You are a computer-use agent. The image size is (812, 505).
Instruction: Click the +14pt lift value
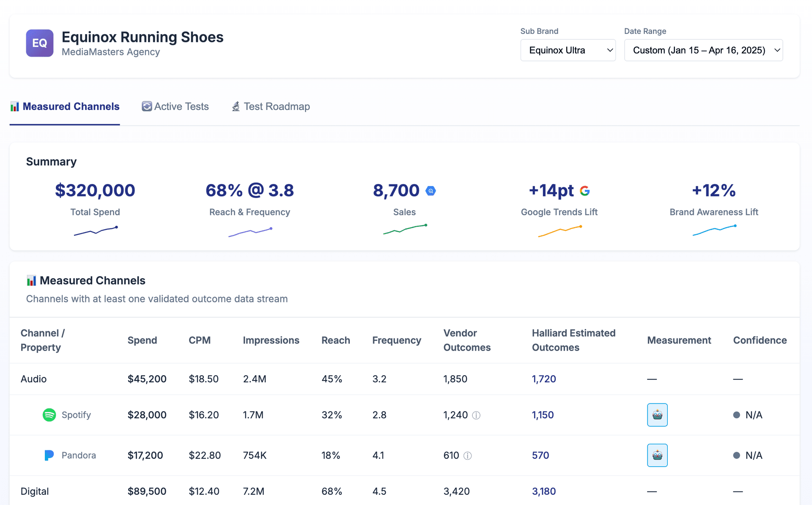(x=551, y=191)
